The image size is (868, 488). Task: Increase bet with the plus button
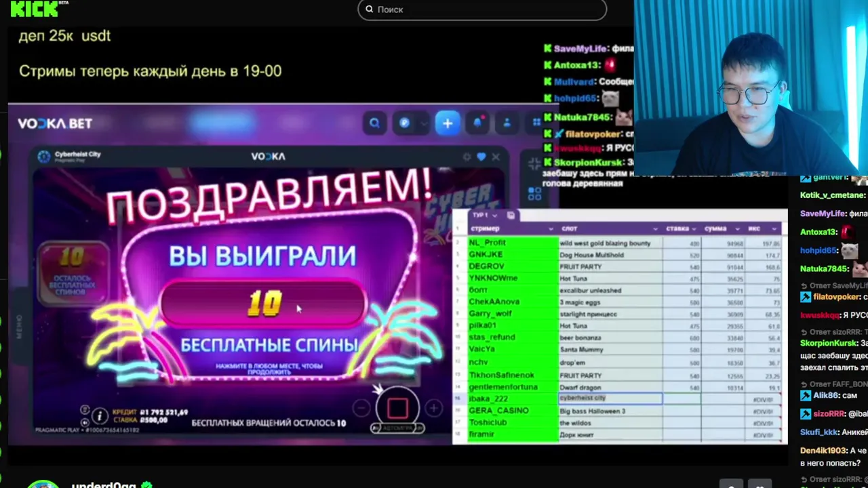(433, 408)
